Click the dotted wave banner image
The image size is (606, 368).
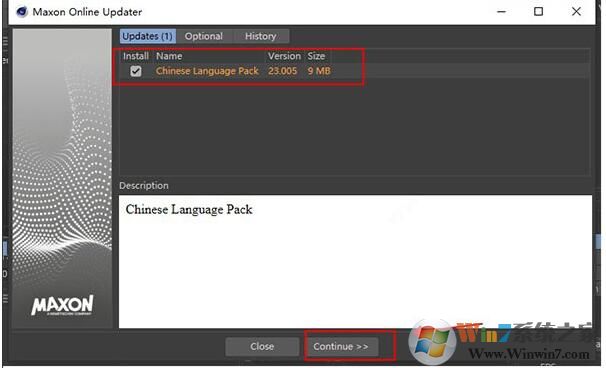[62, 178]
